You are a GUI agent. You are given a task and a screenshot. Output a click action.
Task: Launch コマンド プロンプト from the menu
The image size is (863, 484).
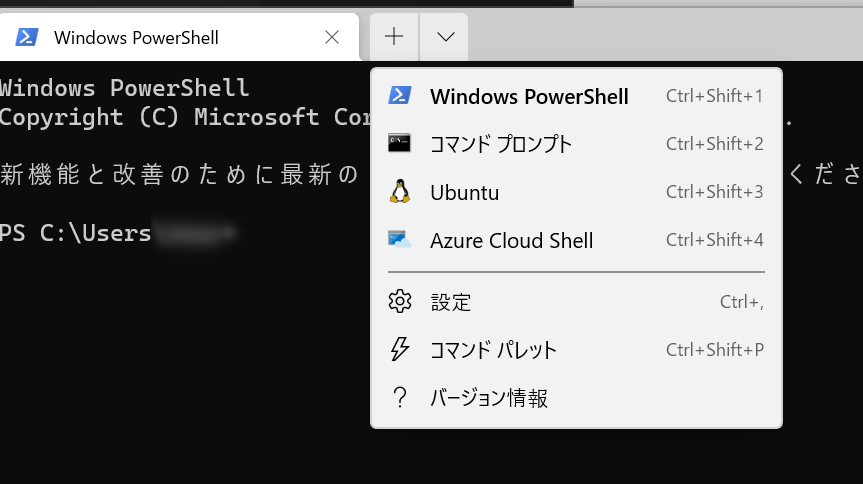pos(576,144)
